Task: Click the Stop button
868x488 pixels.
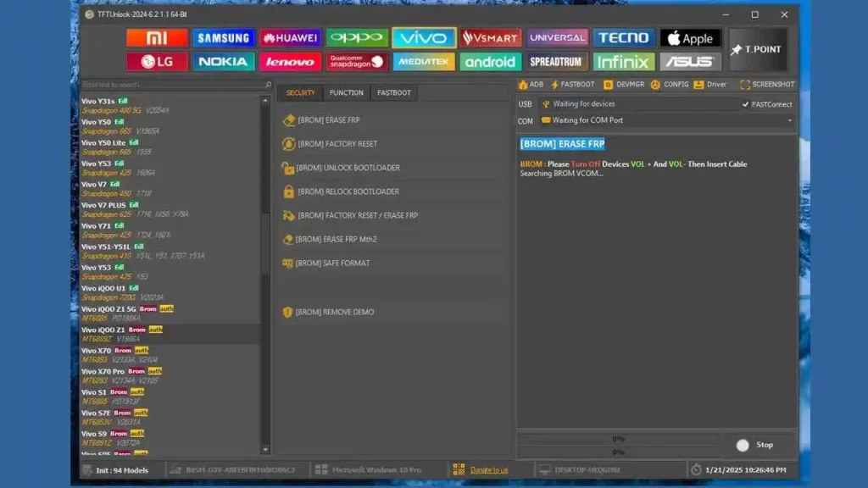Action: [x=755, y=445]
